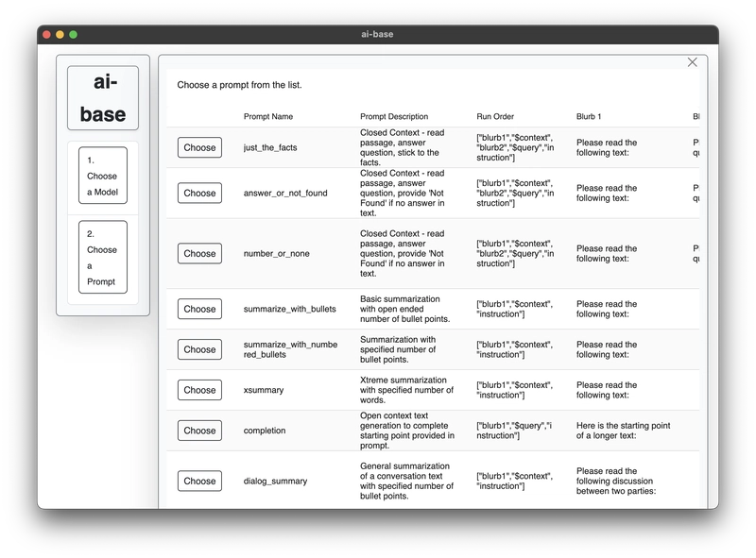
Task: Click the Run Order column header
Action: coord(495,117)
